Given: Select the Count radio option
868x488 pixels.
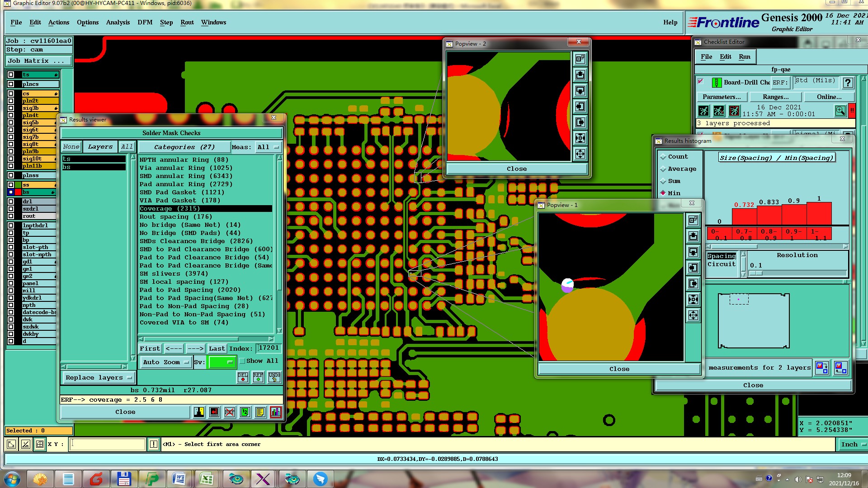Looking at the screenshot, I should pyautogui.click(x=664, y=157).
